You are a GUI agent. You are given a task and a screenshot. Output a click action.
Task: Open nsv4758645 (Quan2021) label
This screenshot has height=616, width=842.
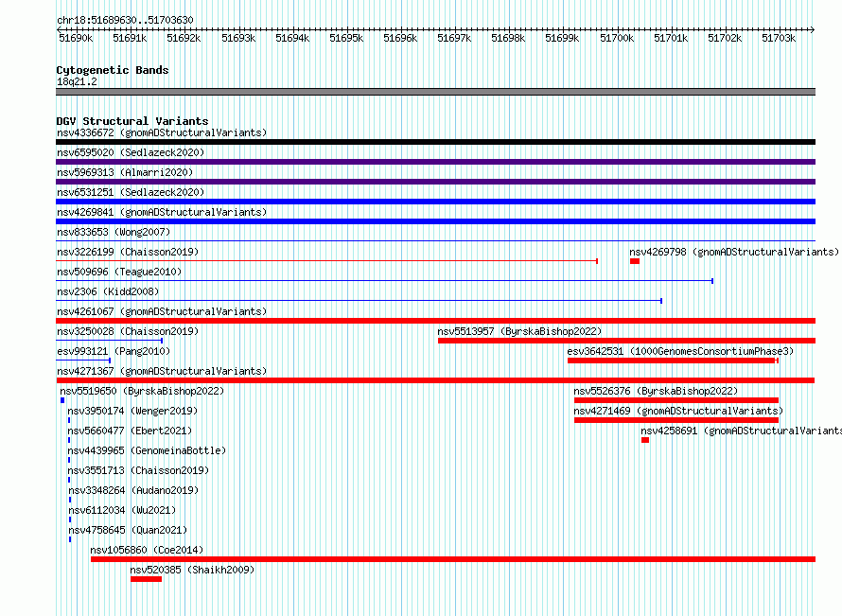(x=128, y=530)
